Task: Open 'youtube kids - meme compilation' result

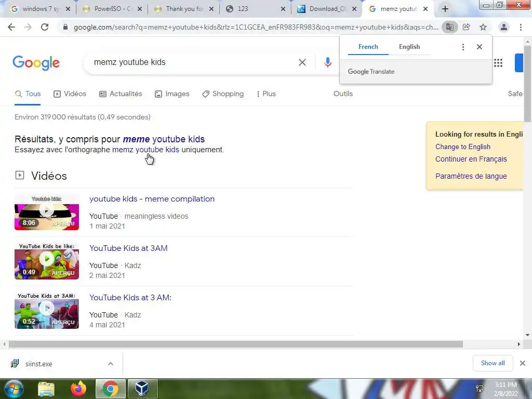Action: [x=152, y=199]
